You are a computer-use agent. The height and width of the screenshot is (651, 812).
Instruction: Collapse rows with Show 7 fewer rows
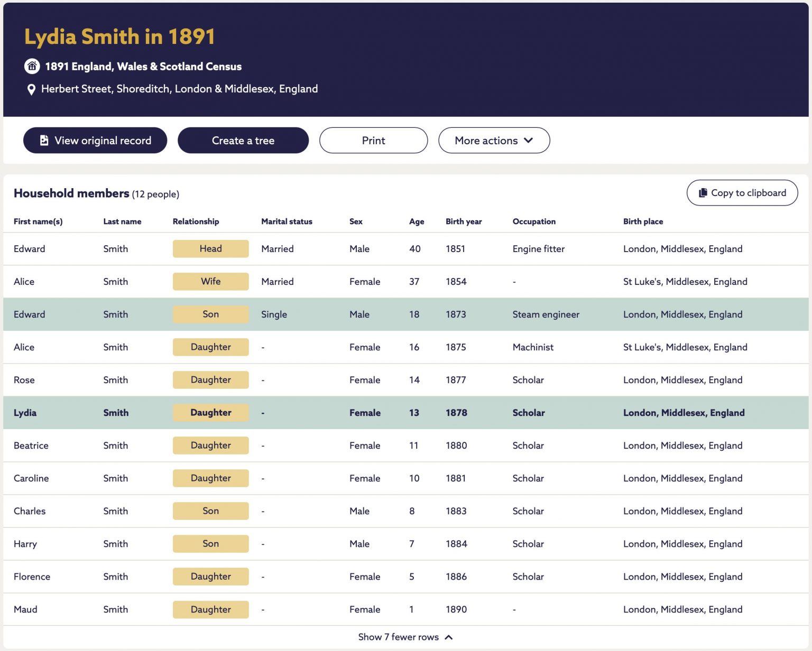[x=405, y=637]
